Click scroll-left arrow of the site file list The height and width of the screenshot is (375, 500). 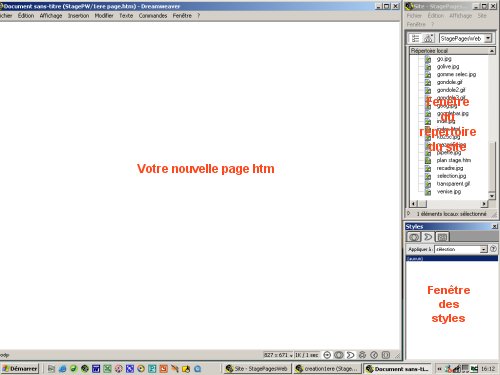pos(413,203)
